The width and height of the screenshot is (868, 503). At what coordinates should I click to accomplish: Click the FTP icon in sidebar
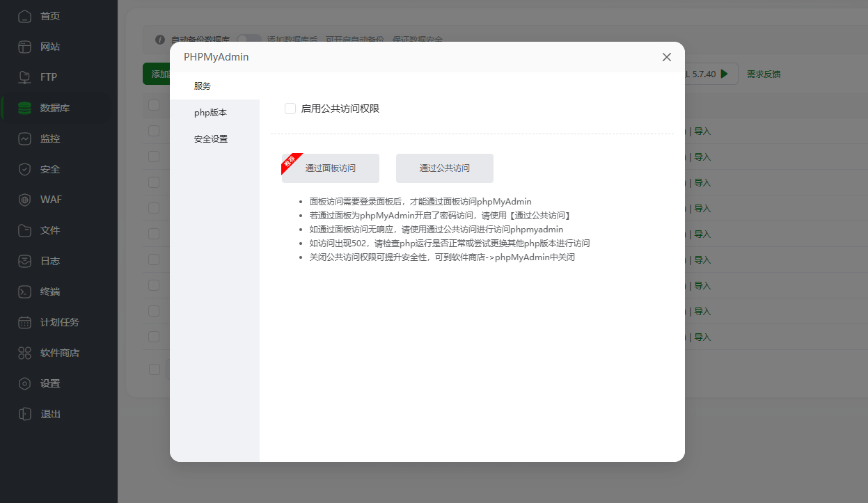[25, 77]
